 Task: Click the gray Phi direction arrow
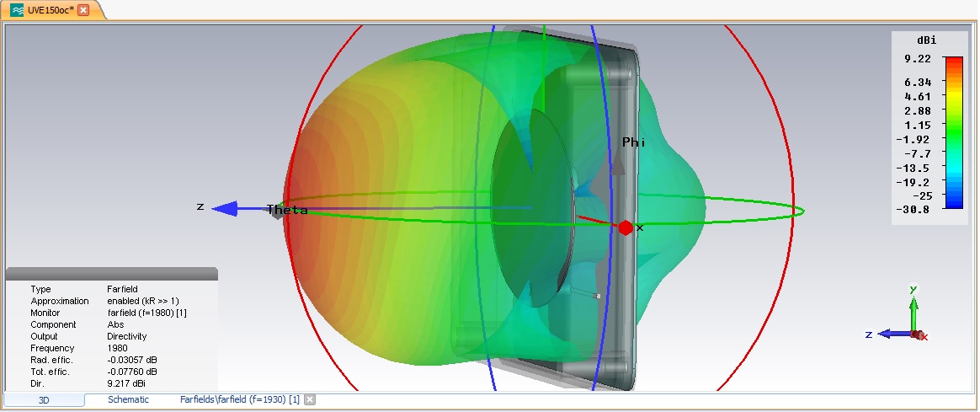click(618, 163)
